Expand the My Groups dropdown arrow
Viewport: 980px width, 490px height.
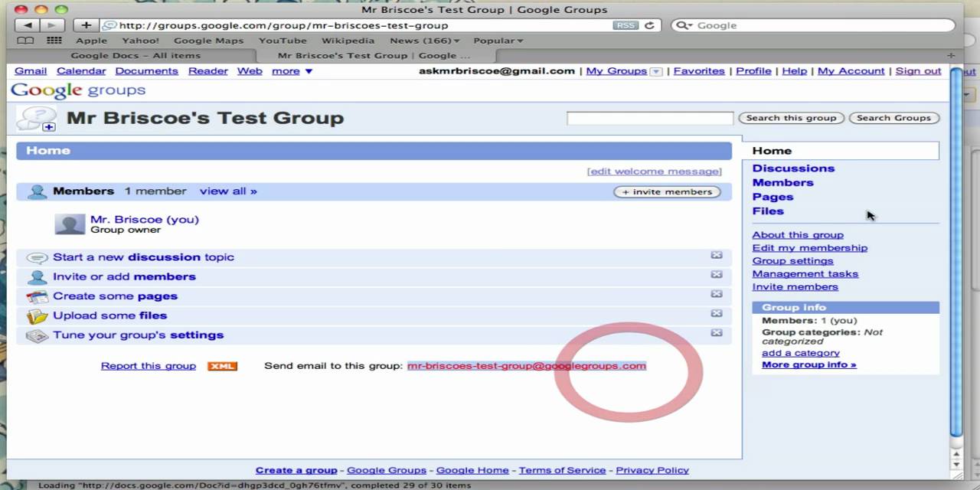pos(656,71)
